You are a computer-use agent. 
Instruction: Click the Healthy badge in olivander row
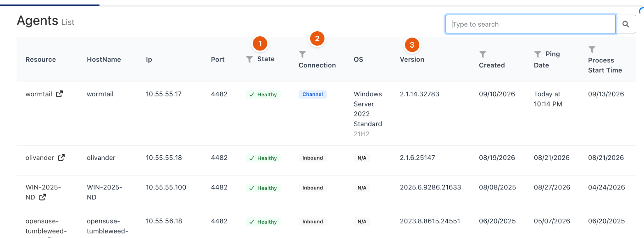[263, 158]
